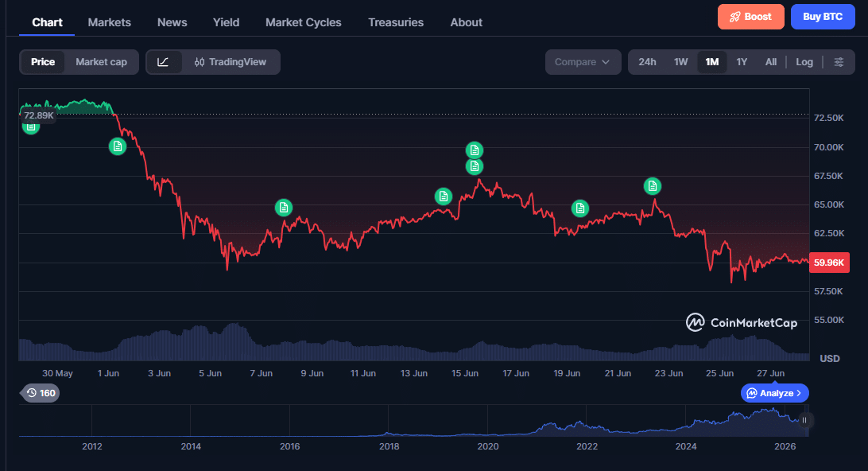The image size is (868, 471).
Task: Expand the Compare dropdown
Action: [x=583, y=62]
